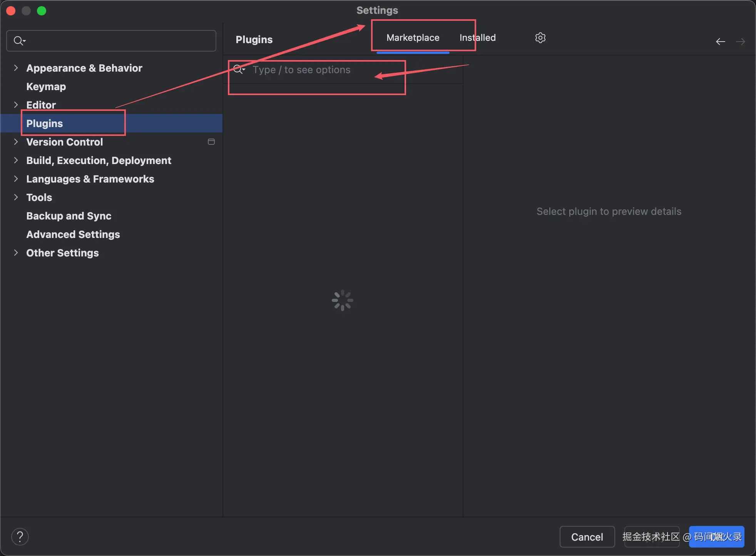Expand Languages & Frameworks section
The width and height of the screenshot is (756, 556).
click(x=16, y=179)
